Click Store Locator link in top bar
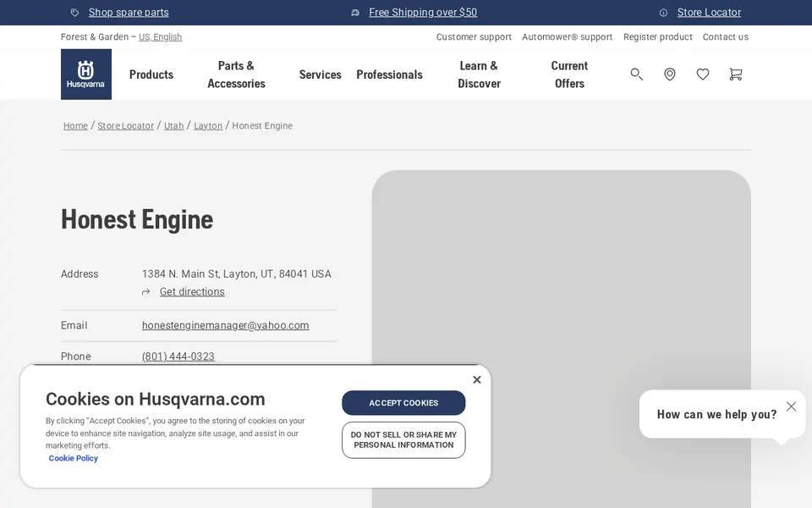 (x=709, y=13)
